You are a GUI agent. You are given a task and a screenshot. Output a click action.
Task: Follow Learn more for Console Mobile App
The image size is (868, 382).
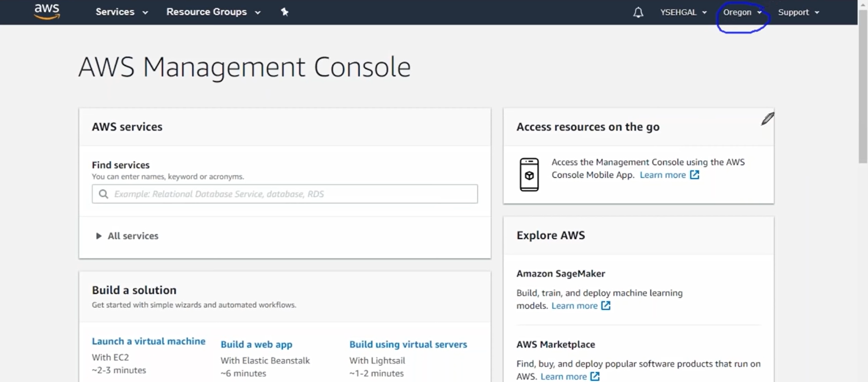point(662,175)
